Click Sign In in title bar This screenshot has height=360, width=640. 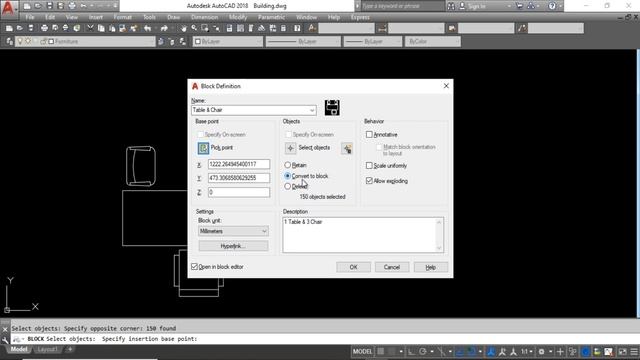tap(477, 6)
